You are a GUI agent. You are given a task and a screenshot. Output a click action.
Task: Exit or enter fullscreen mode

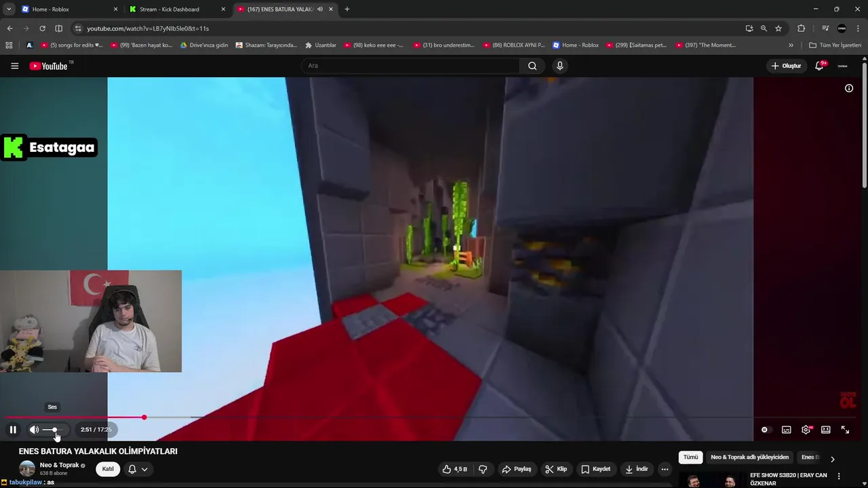(845, 430)
